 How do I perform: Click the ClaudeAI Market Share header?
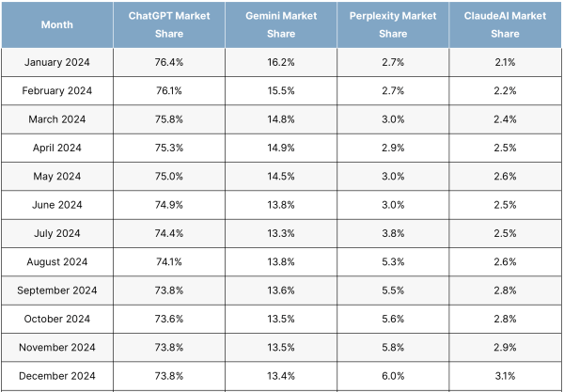[505, 24]
